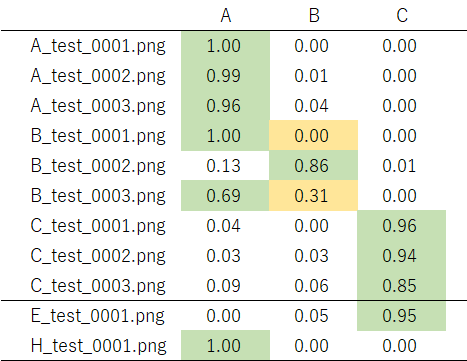The height and width of the screenshot is (361, 467).
Task: Click the 0.13 value in B_test_0002 row
Action: coord(223,166)
